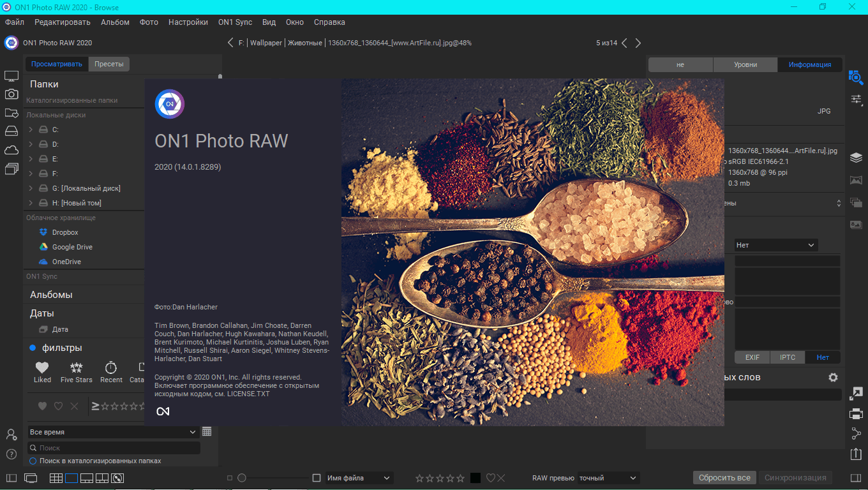Click the HDR stacked-photos icon

click(856, 203)
